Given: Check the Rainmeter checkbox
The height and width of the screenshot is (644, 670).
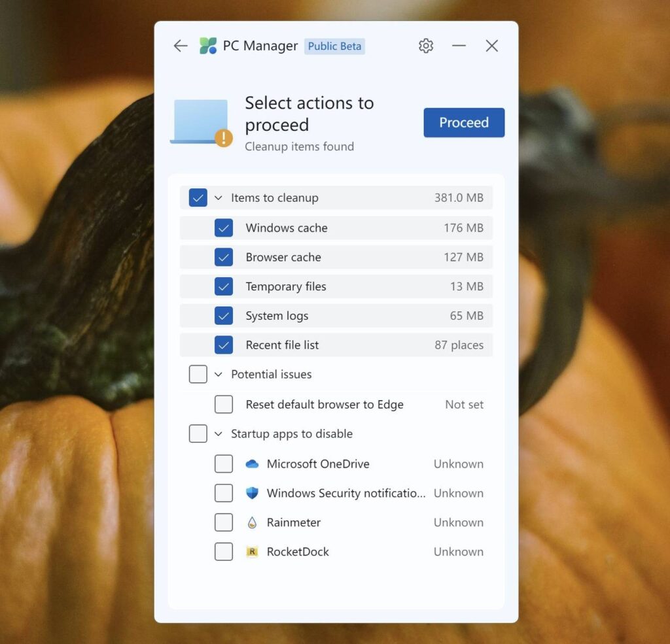Looking at the screenshot, I should [x=224, y=522].
